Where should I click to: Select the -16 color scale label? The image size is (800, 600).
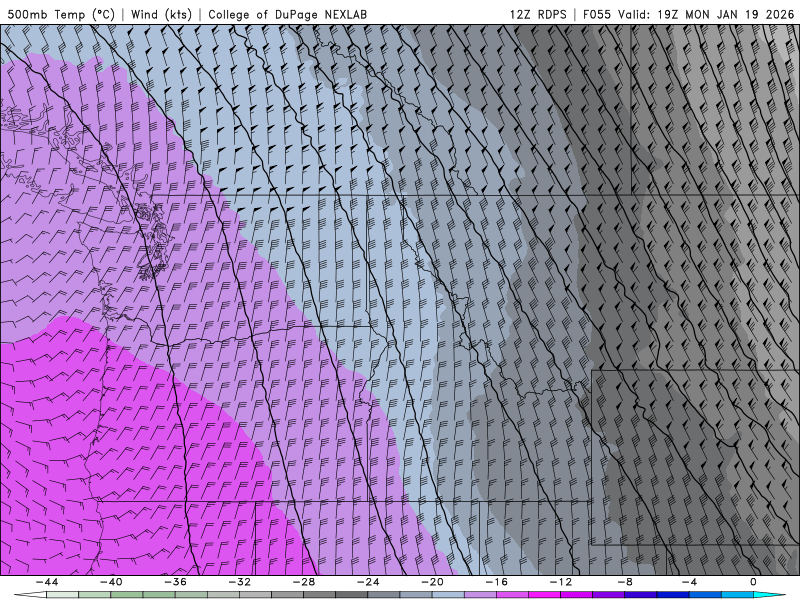click(x=496, y=582)
